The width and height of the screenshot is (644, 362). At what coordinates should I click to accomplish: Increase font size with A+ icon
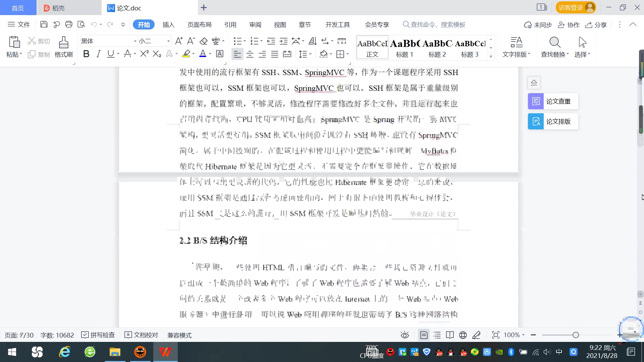tap(179, 41)
